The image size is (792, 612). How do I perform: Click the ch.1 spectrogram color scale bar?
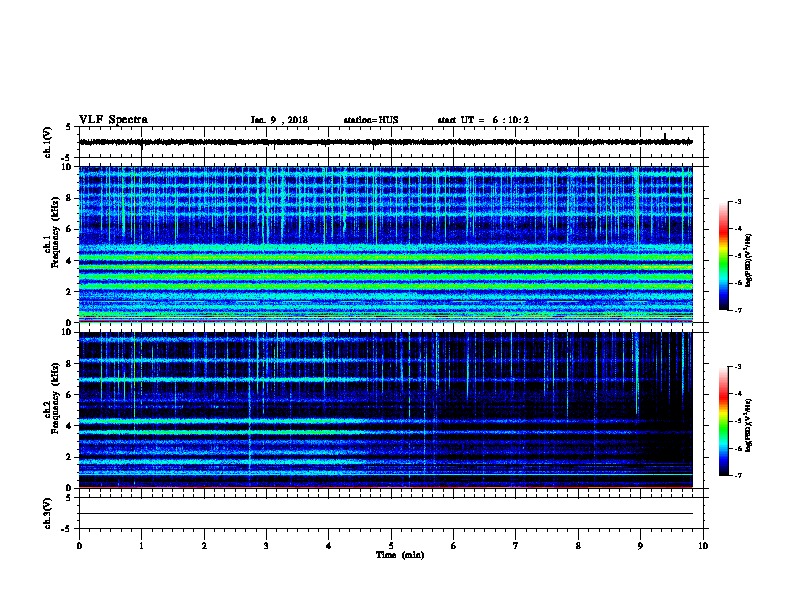723,256
